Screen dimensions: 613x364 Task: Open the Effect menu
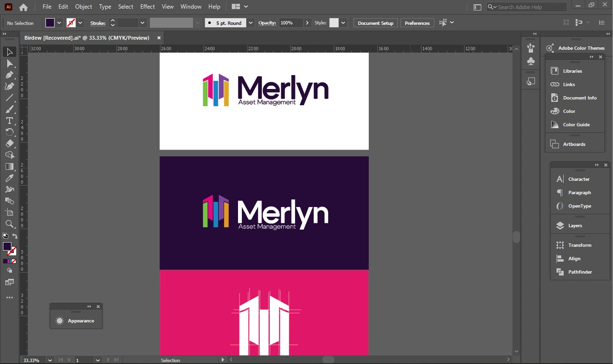148,7
